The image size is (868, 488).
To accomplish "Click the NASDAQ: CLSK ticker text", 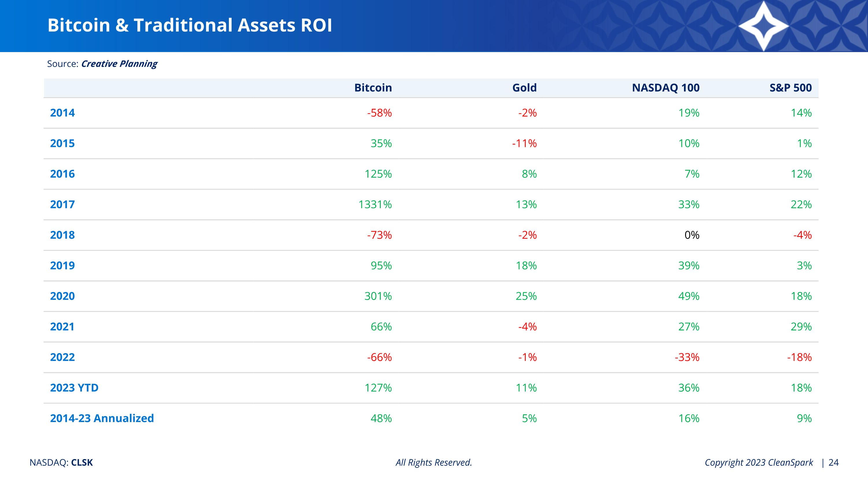I will click(x=61, y=463).
